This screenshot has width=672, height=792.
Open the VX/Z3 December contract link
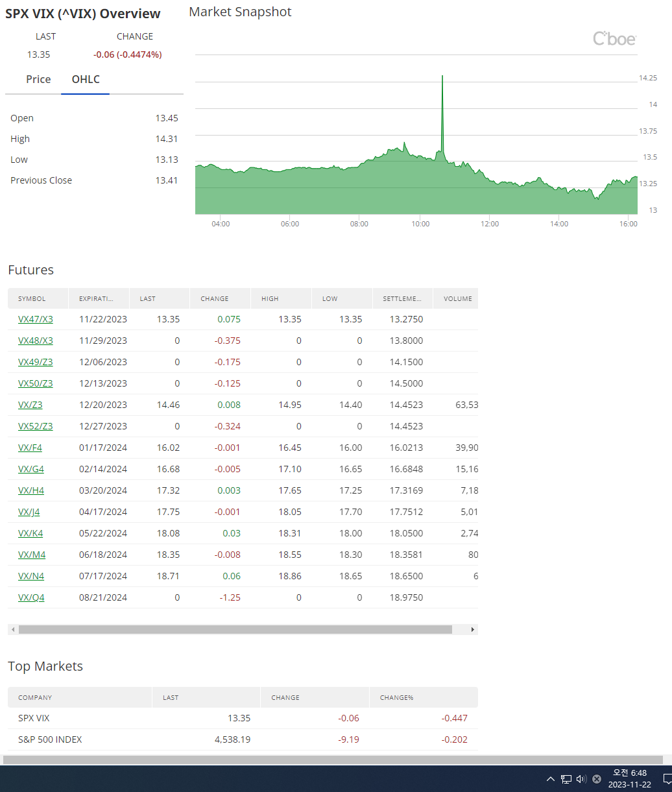click(30, 405)
